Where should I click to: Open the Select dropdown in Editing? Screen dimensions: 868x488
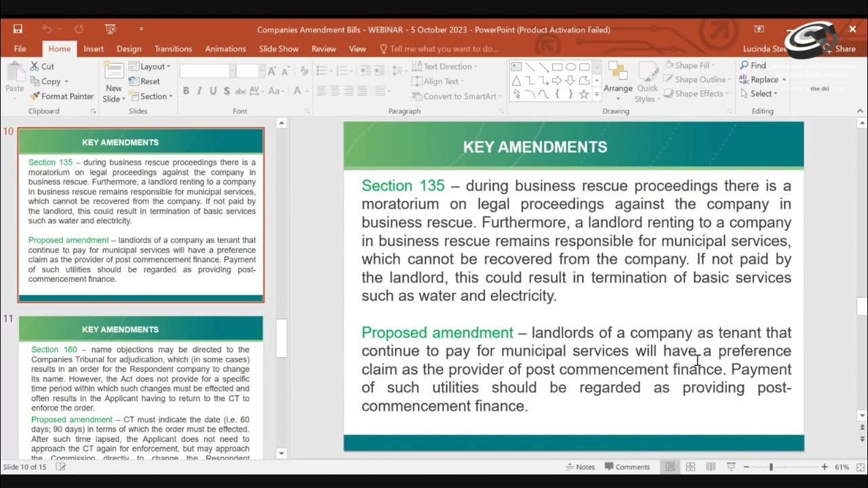pos(759,94)
